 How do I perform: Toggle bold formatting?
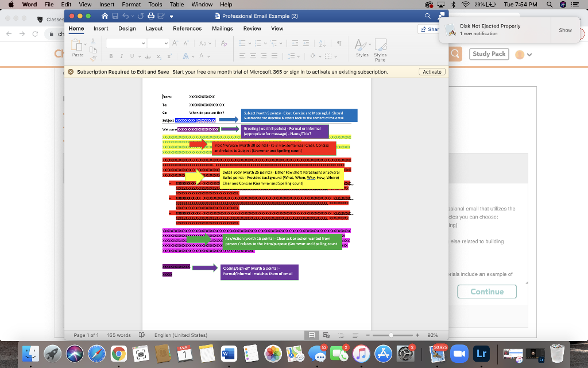click(111, 56)
